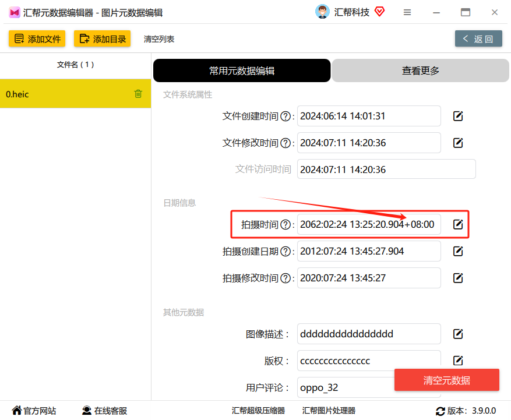Viewport: 511px width, 420px height.
Task: Close the application window
Action: (494, 12)
